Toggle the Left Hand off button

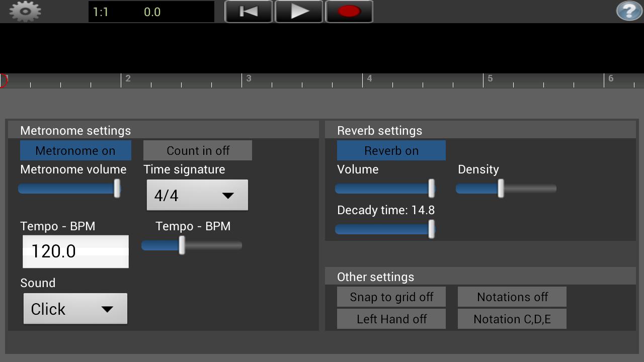391,319
